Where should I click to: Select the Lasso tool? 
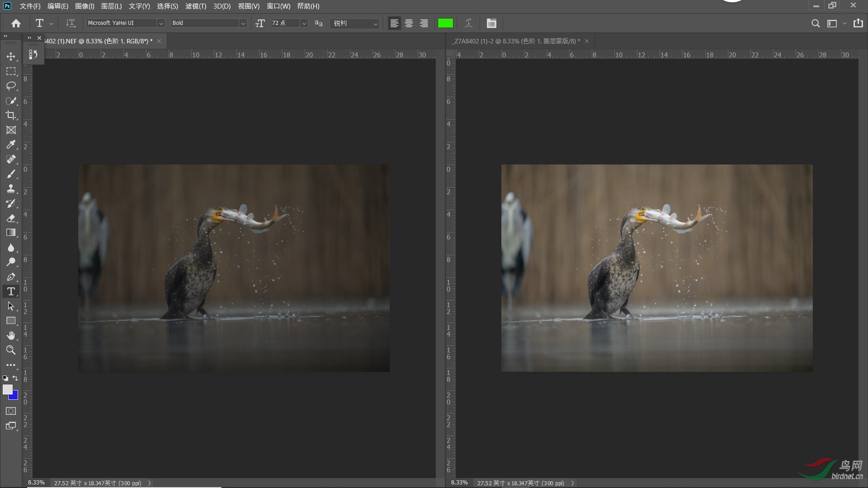11,86
